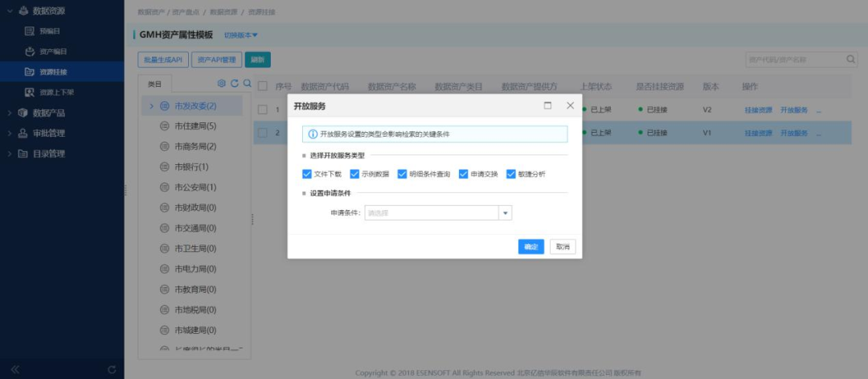The image size is (868, 379).
Task: Click the 取消 button
Action: (x=563, y=247)
